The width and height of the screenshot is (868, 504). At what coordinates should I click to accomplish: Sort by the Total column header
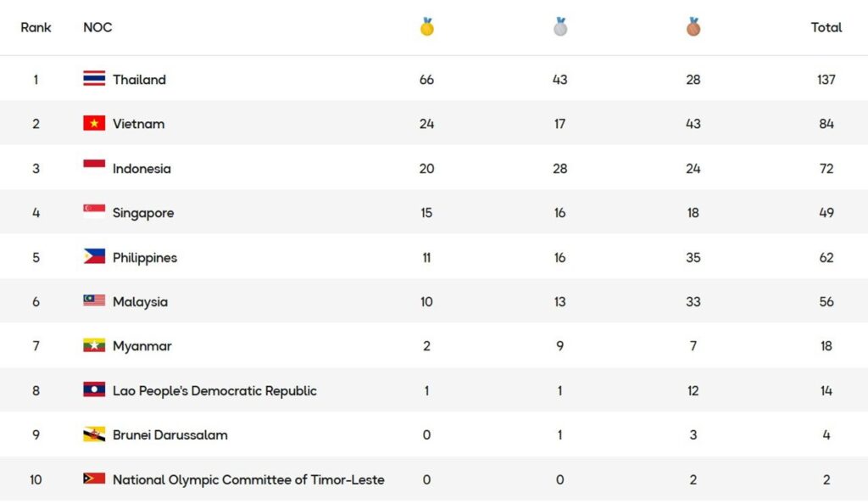[826, 27]
